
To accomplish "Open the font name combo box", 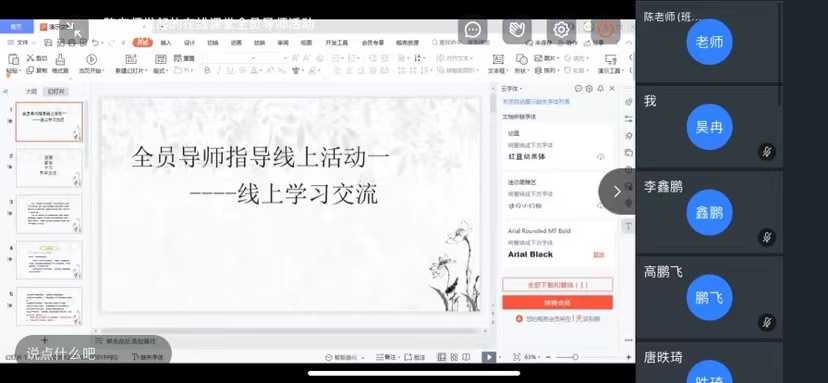I will [244, 58].
